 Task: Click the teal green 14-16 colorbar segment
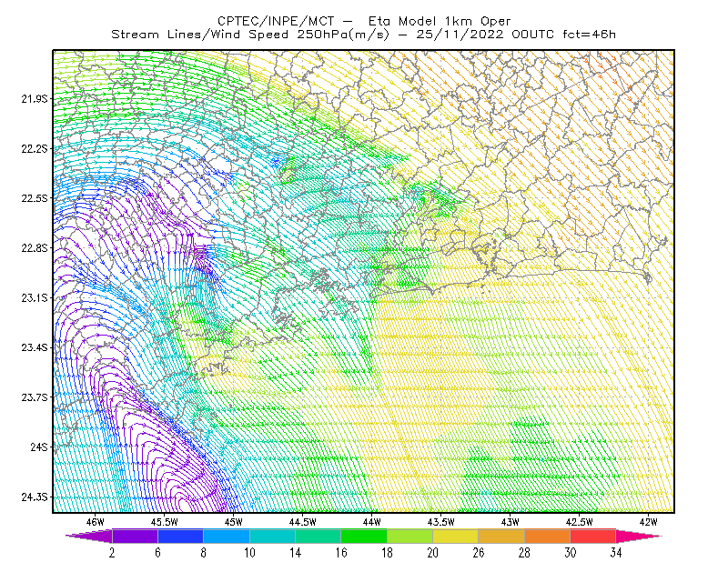click(318, 536)
